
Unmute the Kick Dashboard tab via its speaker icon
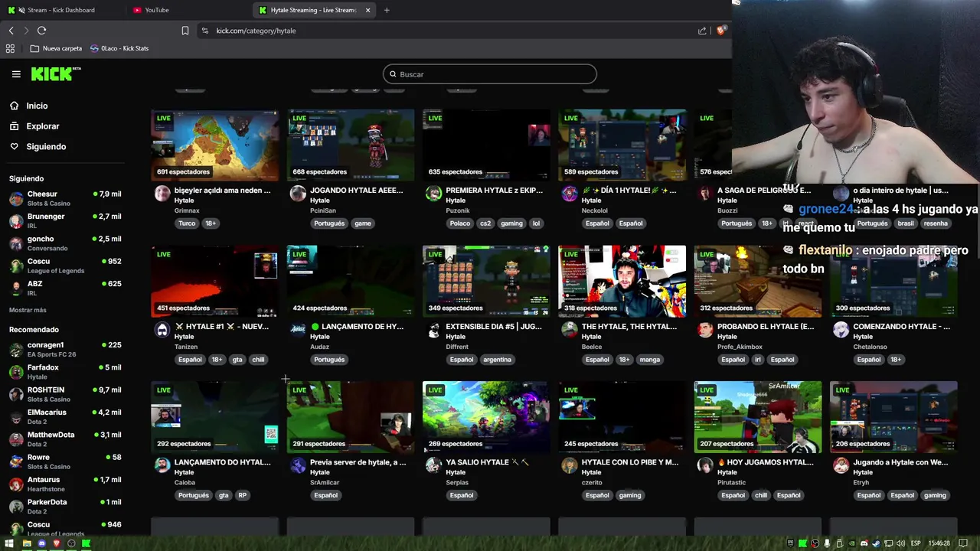(21, 10)
